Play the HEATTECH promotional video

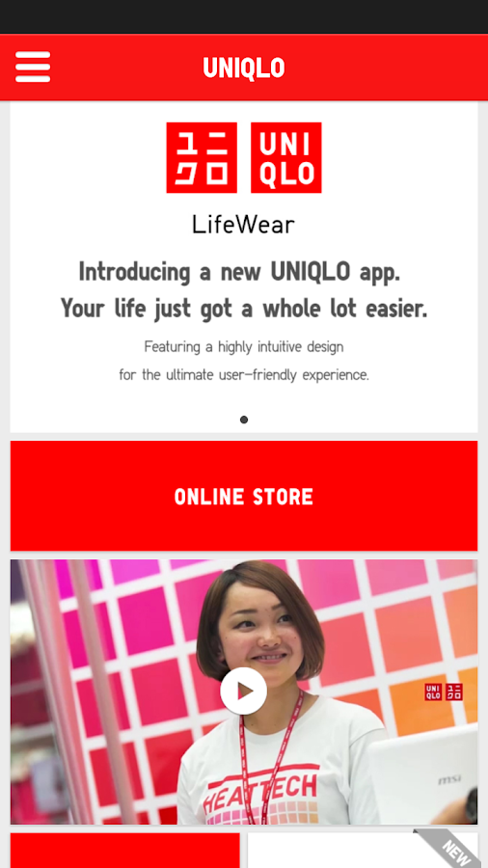[243, 691]
